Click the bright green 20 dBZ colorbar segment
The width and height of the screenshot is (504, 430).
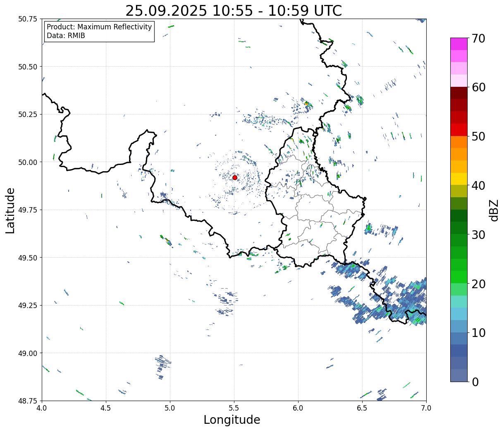coord(459,277)
